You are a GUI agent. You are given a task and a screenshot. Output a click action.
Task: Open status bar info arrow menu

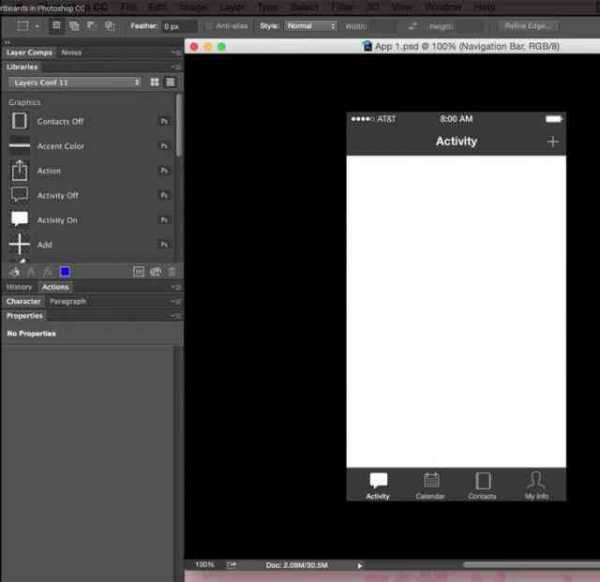pos(359,565)
